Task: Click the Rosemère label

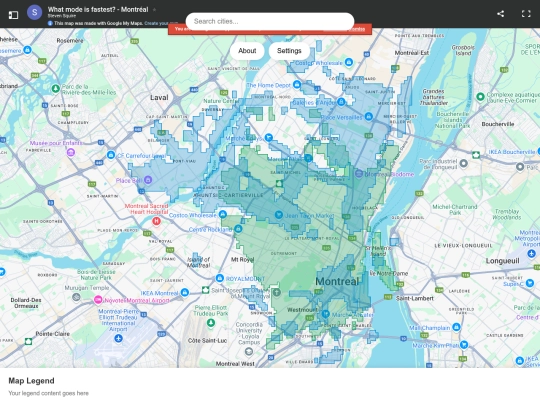Action: pos(70,41)
